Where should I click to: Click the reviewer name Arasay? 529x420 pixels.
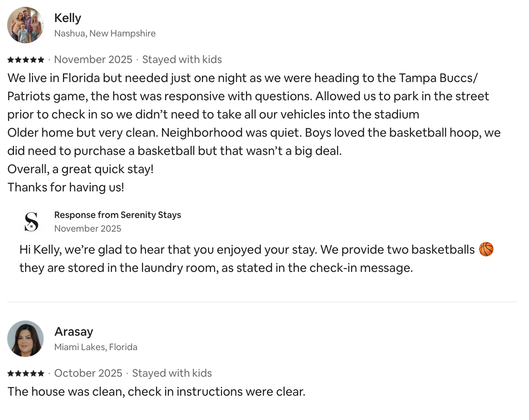point(74,332)
